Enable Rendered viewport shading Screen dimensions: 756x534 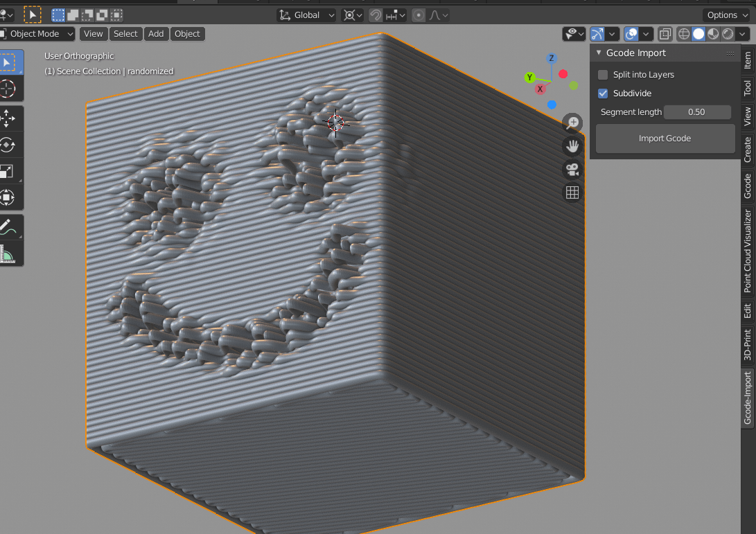pyautogui.click(x=726, y=33)
